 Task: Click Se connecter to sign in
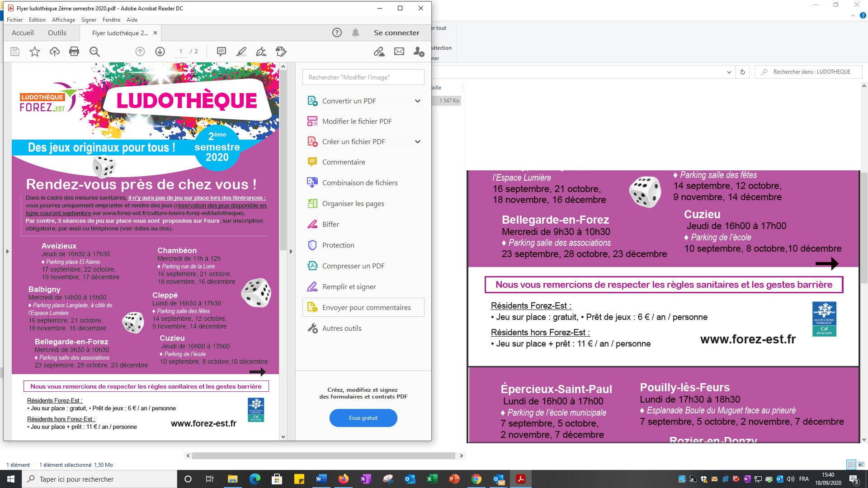396,33
